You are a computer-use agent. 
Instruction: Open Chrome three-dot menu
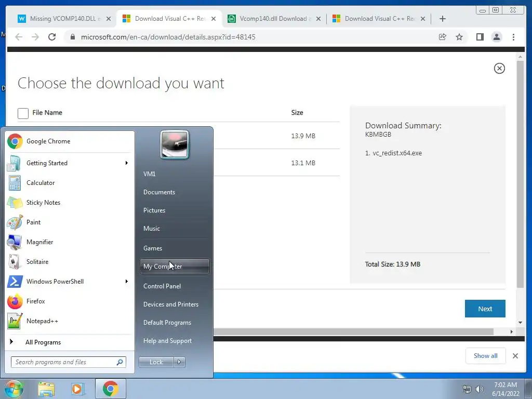[513, 37]
